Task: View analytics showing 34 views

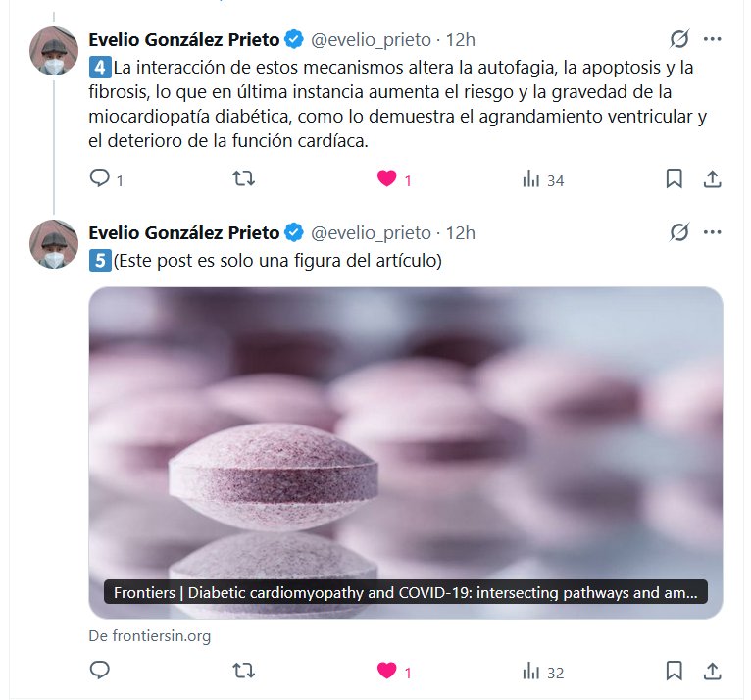Action: click(543, 180)
